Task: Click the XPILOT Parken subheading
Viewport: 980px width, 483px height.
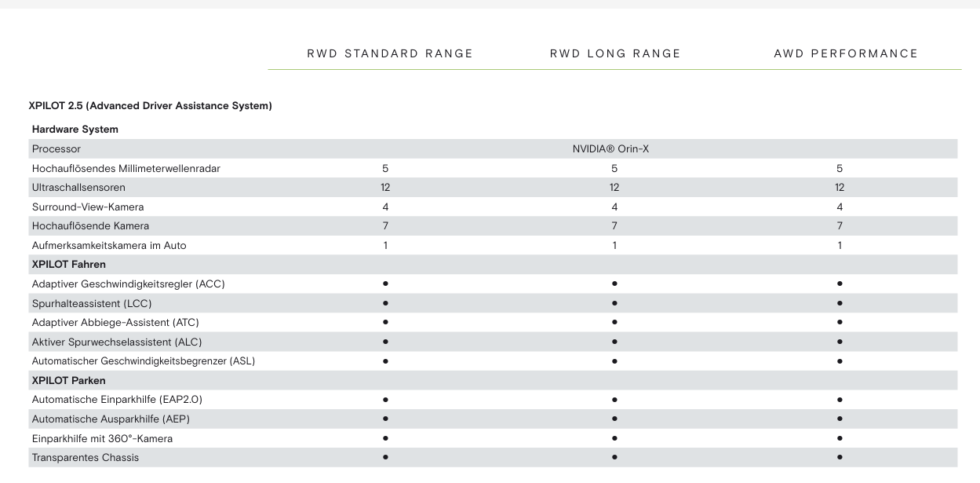Action: click(69, 381)
